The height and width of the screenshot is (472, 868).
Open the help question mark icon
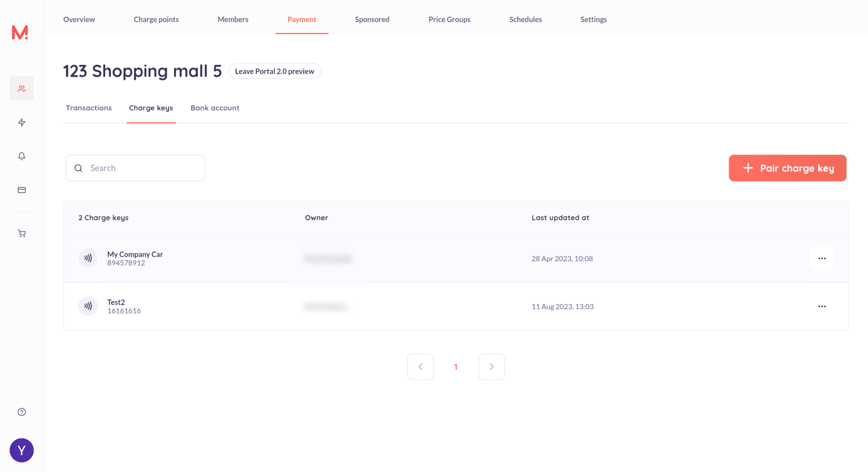click(x=22, y=412)
